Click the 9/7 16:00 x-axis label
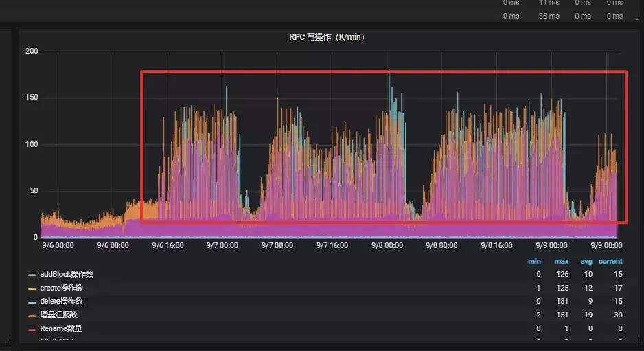Viewport: 644px width, 351px height. click(332, 245)
